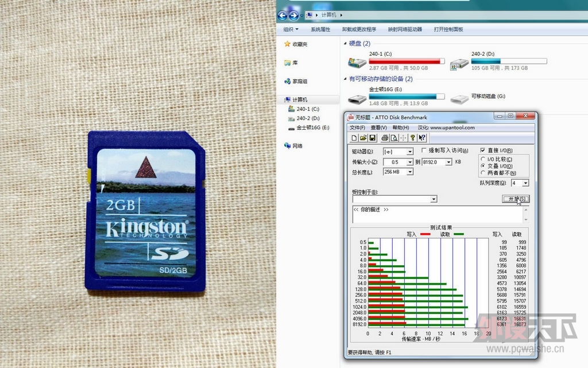Click description box scroll up arrow

pyautogui.click(x=526, y=209)
